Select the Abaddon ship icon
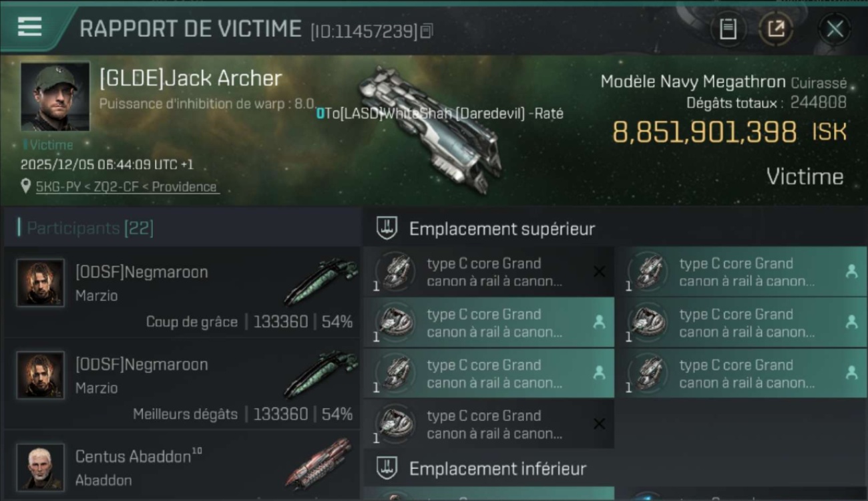 (x=319, y=464)
